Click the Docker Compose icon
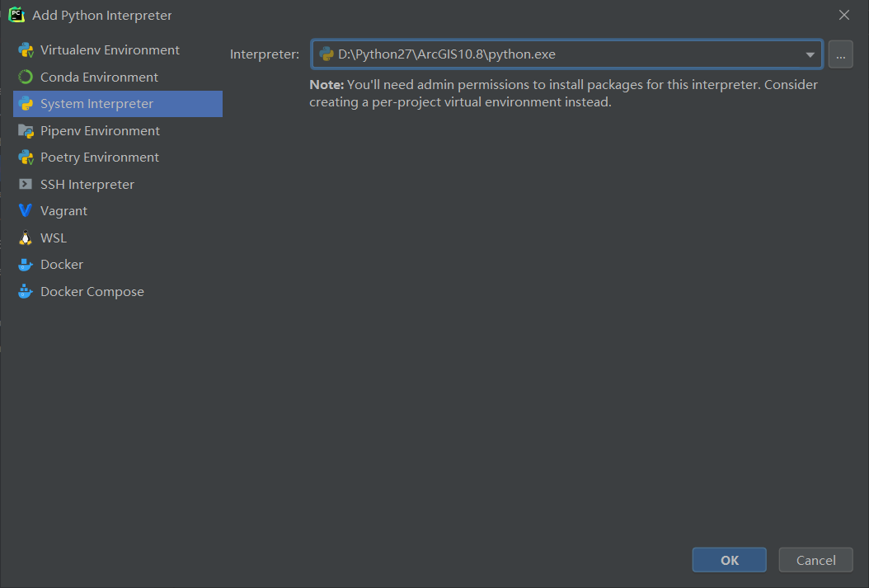Viewport: 869px width, 588px height. [26, 292]
